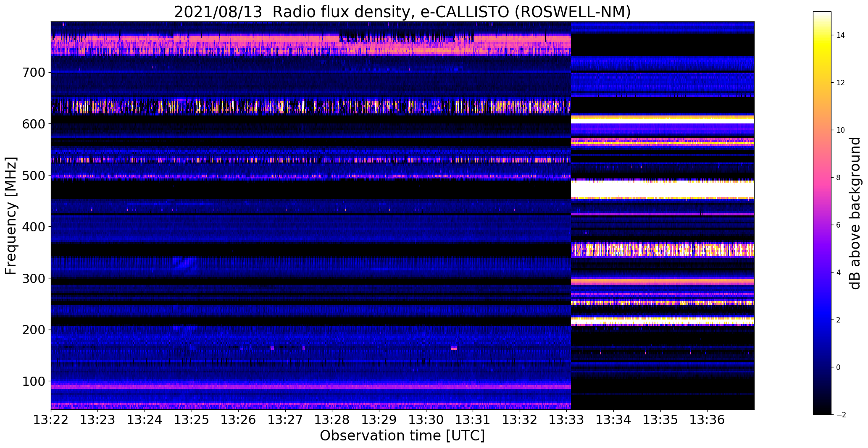The image size is (868, 448).
Task: Click the 'dB above background' colorbar label
Action: [855, 213]
